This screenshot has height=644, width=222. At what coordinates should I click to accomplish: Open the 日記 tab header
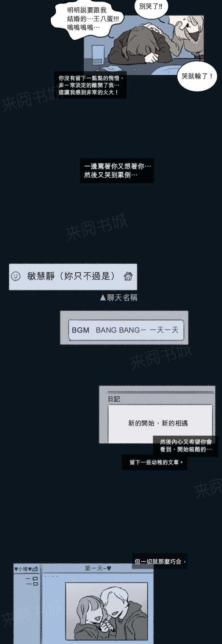point(114,399)
